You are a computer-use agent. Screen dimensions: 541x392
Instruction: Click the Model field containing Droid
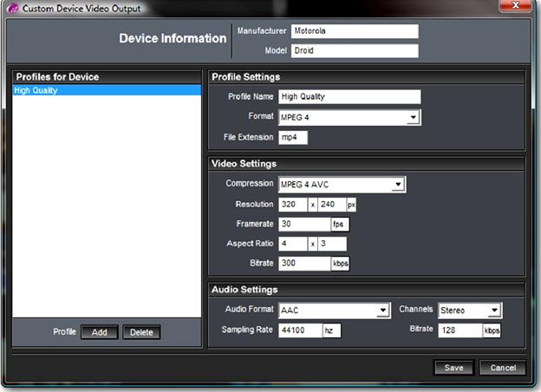tap(355, 50)
